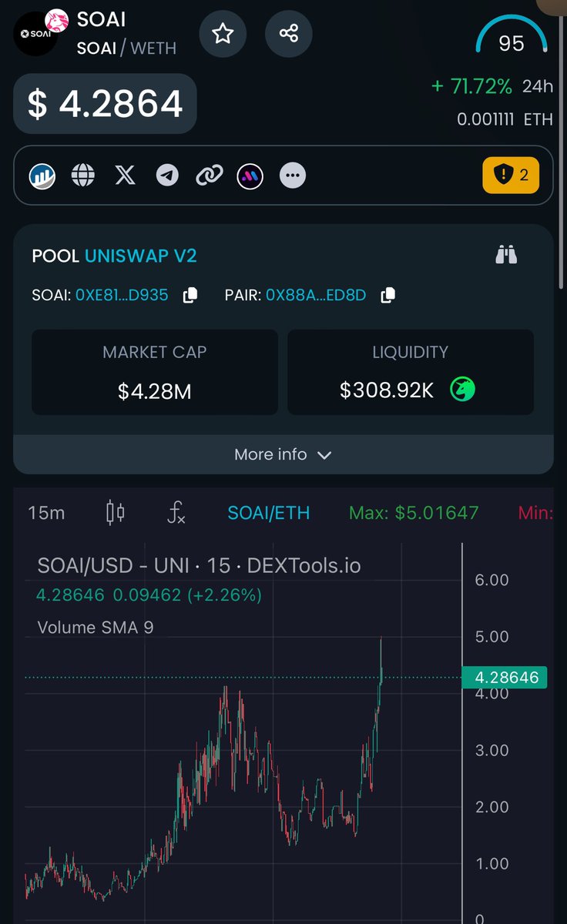
Task: Share SOAI pair with share icon
Action: (x=289, y=33)
